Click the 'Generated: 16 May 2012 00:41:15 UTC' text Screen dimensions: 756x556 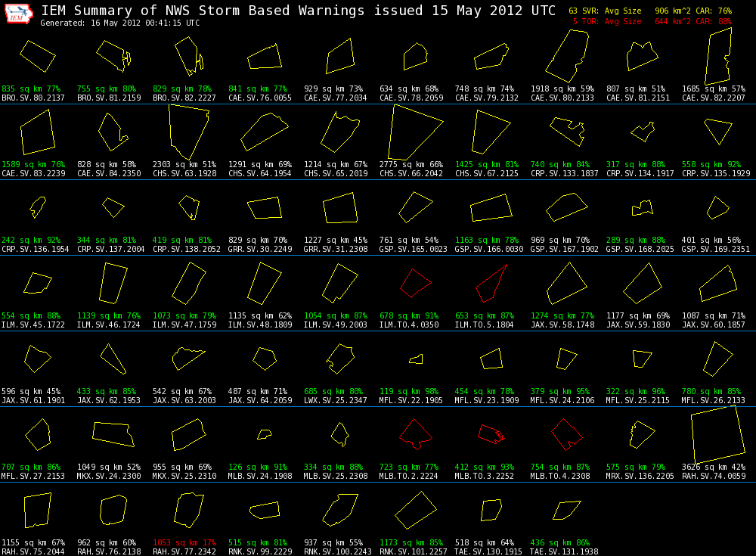point(120,23)
